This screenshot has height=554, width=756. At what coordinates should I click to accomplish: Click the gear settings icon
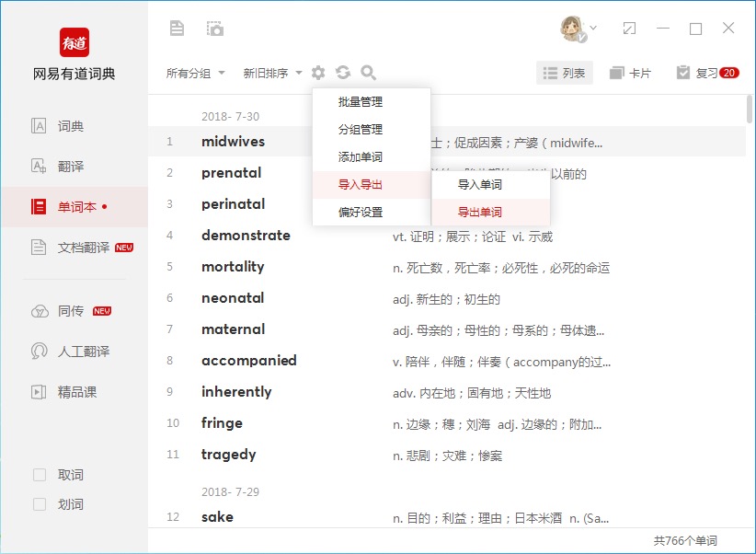coord(318,73)
